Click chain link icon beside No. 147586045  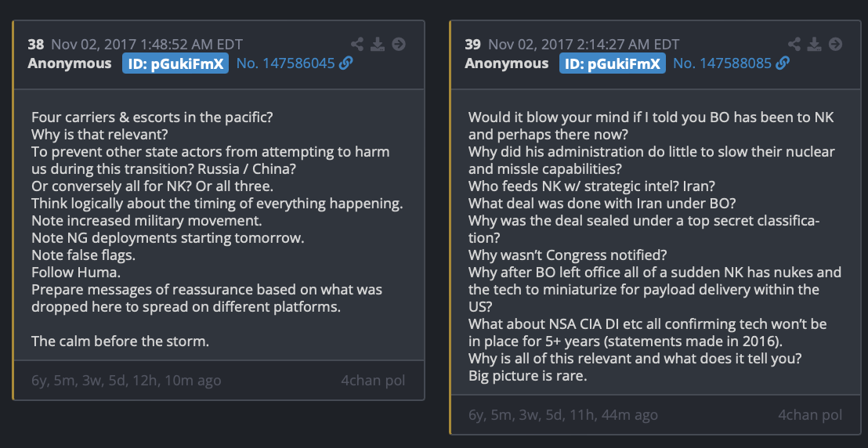[x=346, y=63]
